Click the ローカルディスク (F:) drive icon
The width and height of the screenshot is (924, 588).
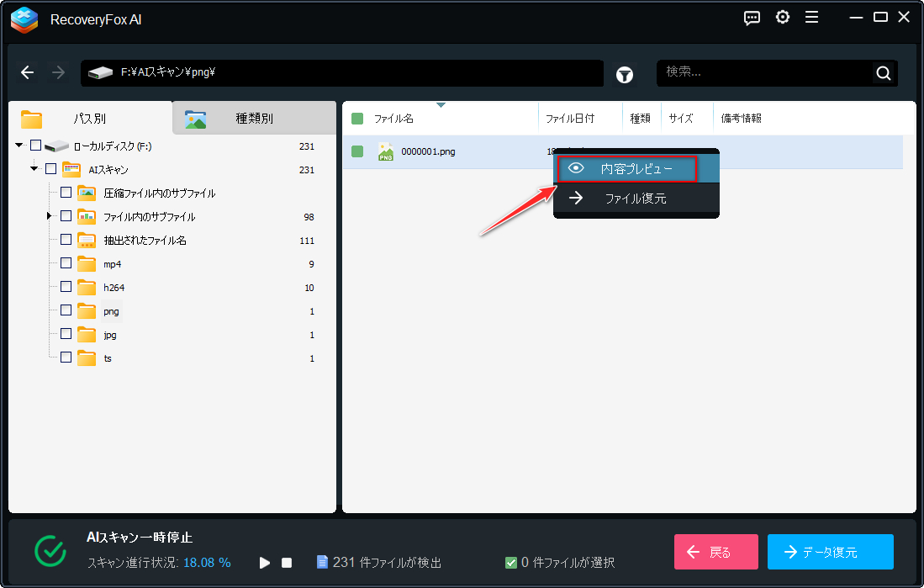[x=57, y=146]
